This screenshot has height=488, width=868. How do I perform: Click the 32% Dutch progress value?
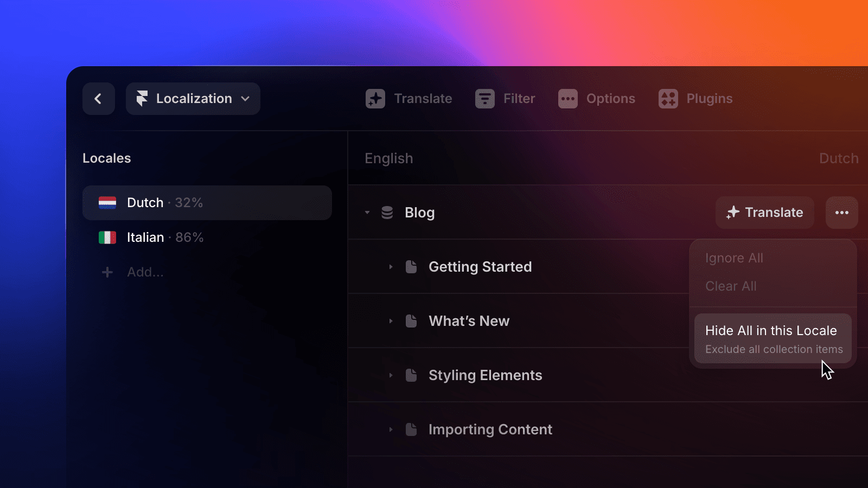point(189,203)
